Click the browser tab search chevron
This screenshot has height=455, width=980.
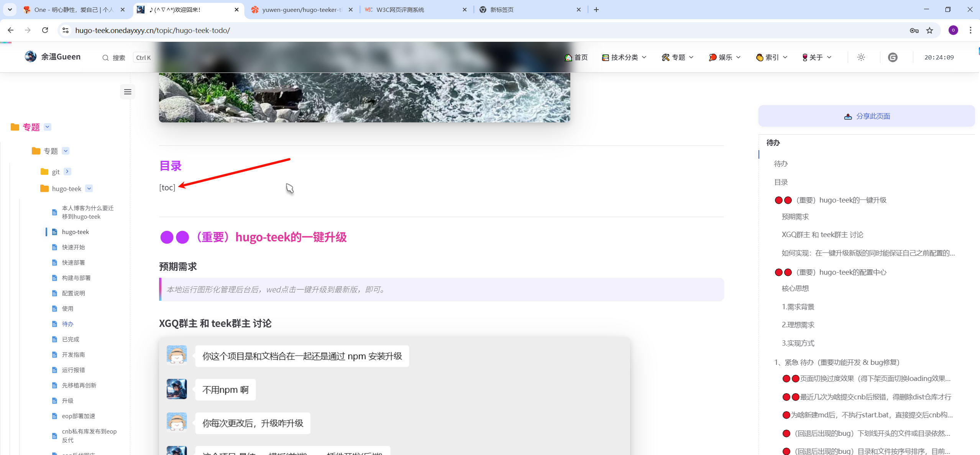pyautogui.click(x=10, y=10)
